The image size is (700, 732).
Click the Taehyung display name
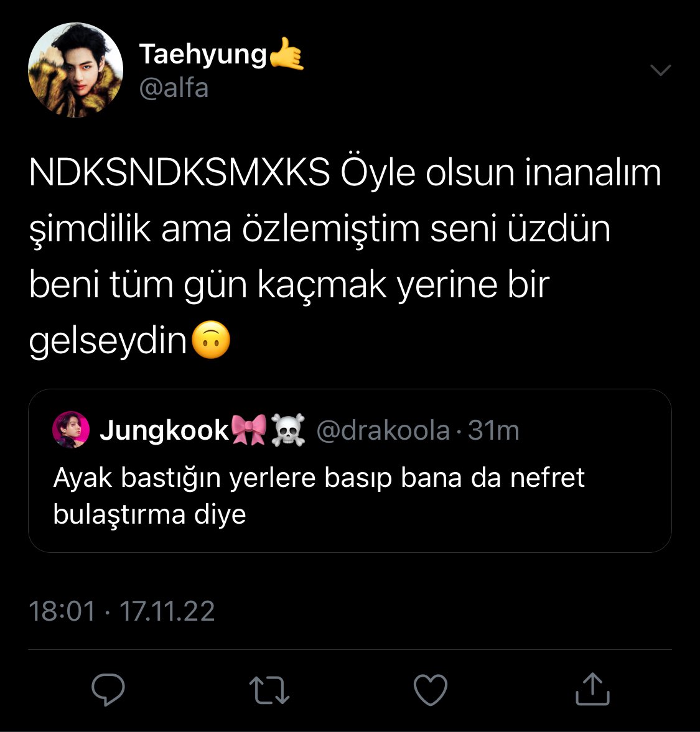point(203,54)
